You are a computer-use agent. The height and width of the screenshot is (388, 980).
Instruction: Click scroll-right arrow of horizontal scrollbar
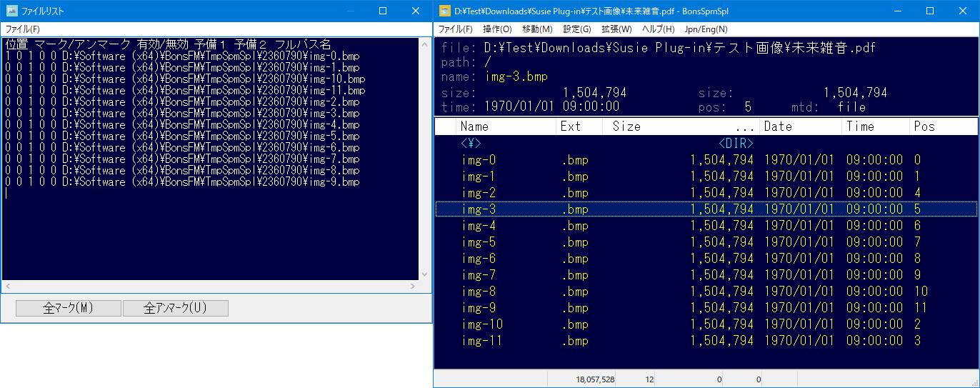point(413,287)
